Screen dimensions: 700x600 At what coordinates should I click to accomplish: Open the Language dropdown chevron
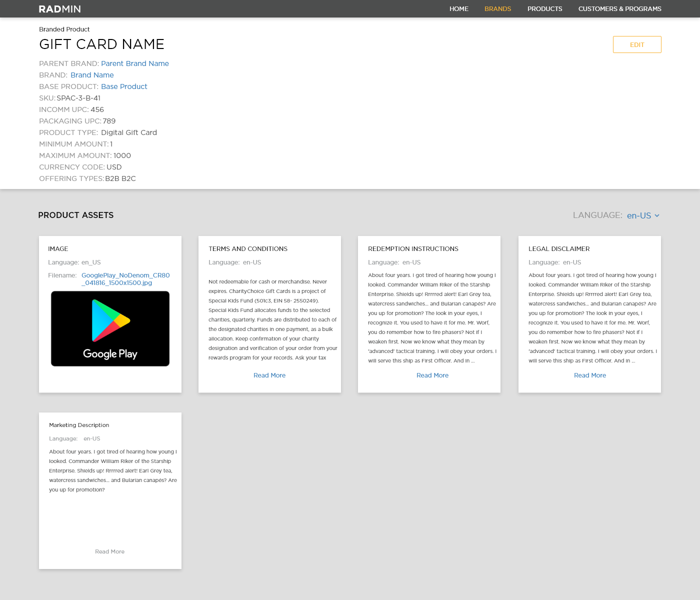[657, 215]
